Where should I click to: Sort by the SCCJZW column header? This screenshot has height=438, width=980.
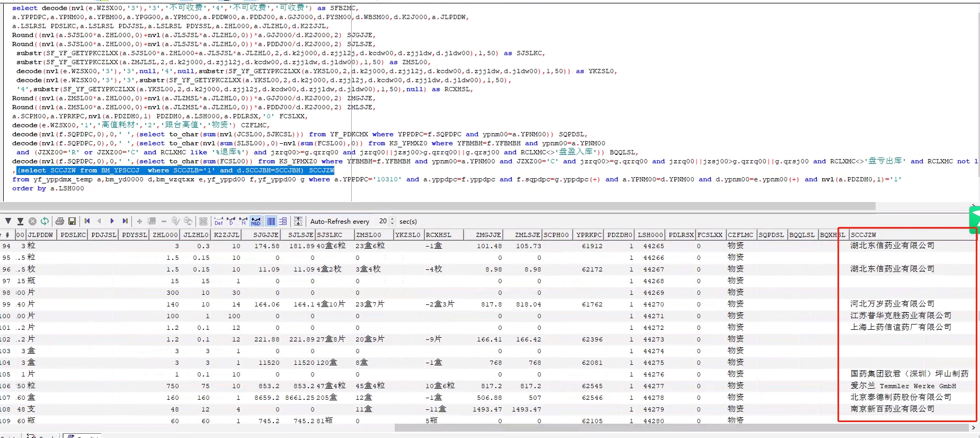point(863,235)
